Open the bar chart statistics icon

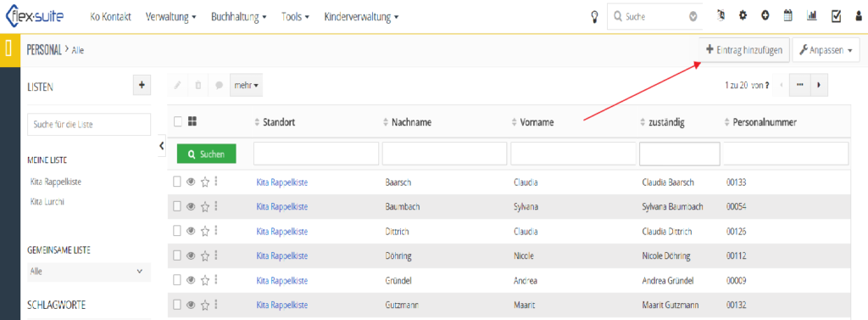point(811,17)
